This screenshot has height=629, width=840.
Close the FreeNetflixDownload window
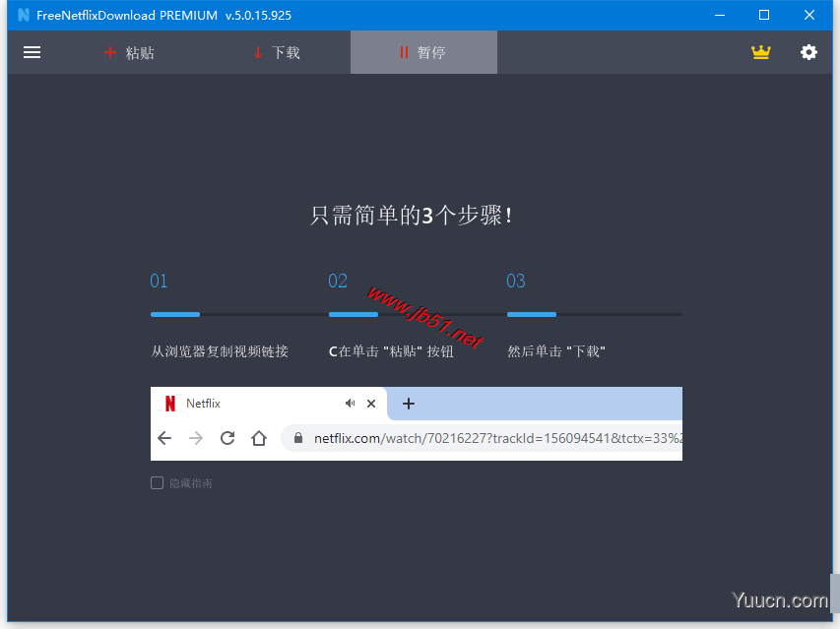[809, 15]
